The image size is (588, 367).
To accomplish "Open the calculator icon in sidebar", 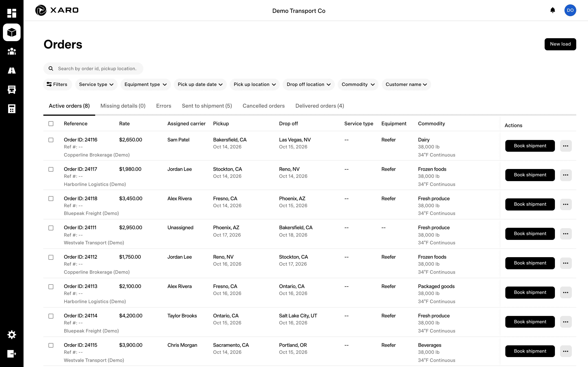I will (12, 109).
